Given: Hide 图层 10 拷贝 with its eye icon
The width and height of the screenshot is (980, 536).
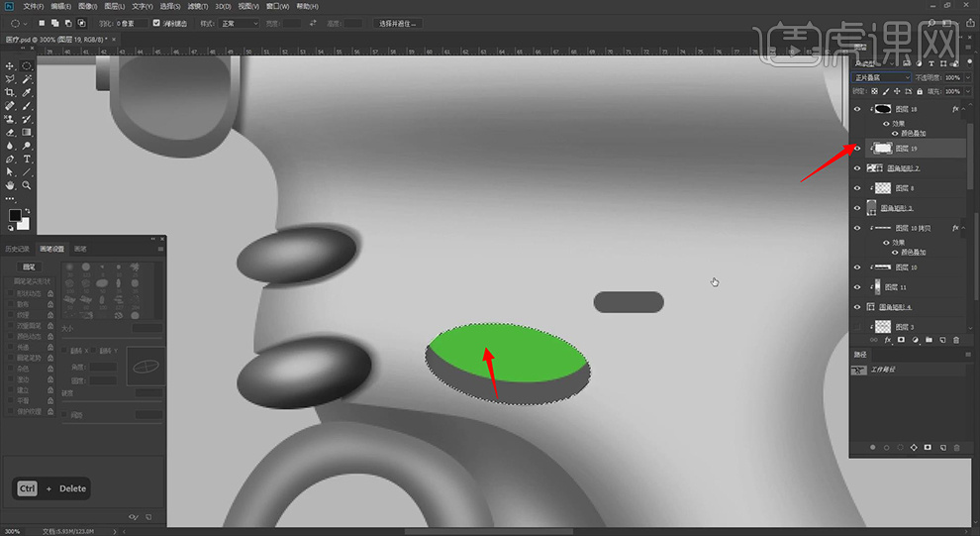Looking at the screenshot, I should click(857, 228).
